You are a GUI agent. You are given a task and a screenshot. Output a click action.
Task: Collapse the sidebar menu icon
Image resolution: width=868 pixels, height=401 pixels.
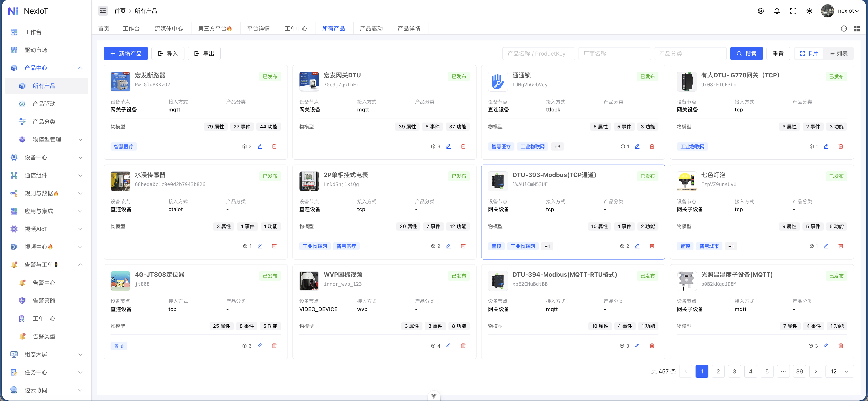click(103, 11)
